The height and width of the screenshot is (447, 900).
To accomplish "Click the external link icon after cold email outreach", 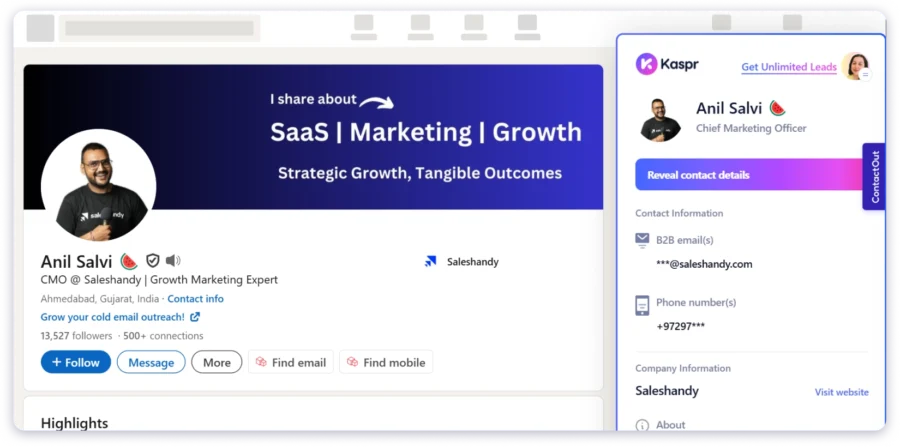I will coord(195,317).
